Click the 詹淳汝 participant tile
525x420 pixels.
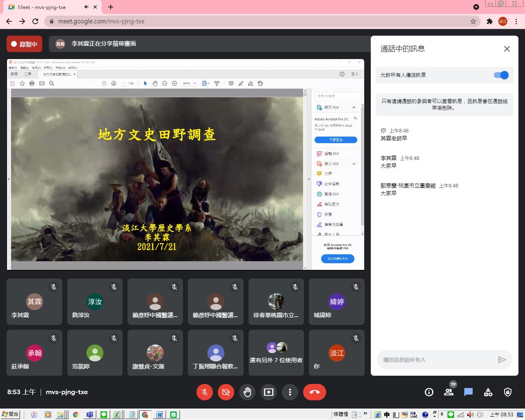95,302
